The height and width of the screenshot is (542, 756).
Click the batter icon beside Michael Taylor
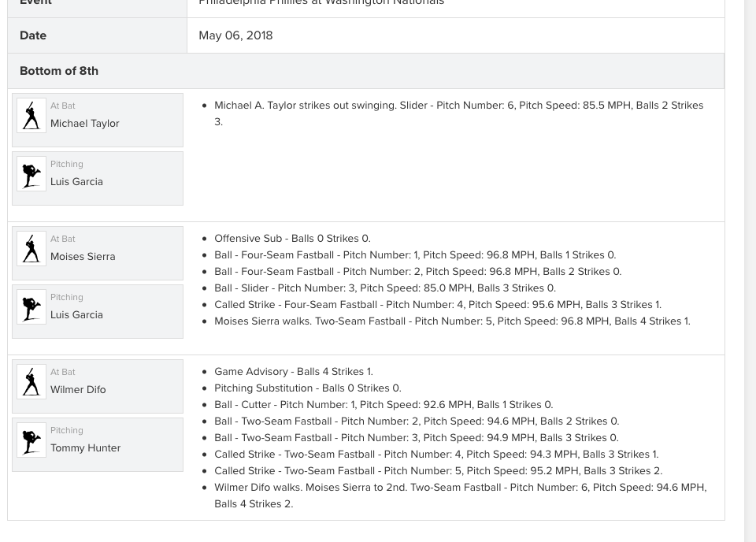31,116
